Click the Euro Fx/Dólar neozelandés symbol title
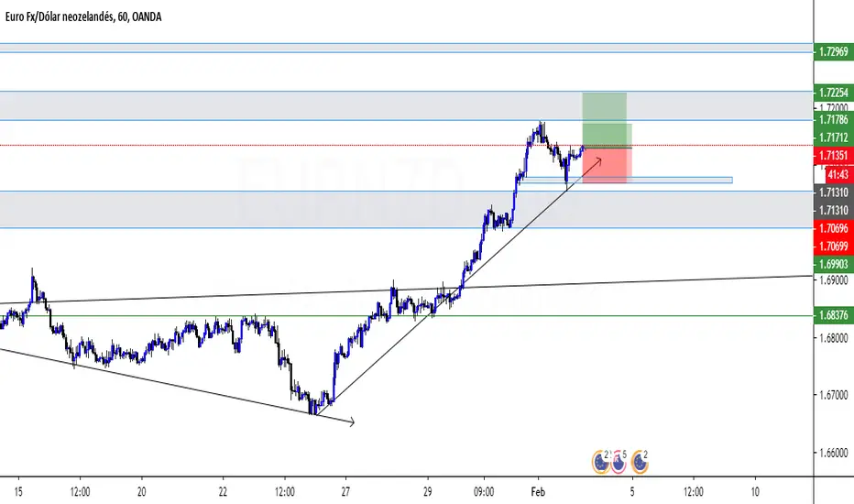This screenshot has height=504, width=854. (x=60, y=16)
